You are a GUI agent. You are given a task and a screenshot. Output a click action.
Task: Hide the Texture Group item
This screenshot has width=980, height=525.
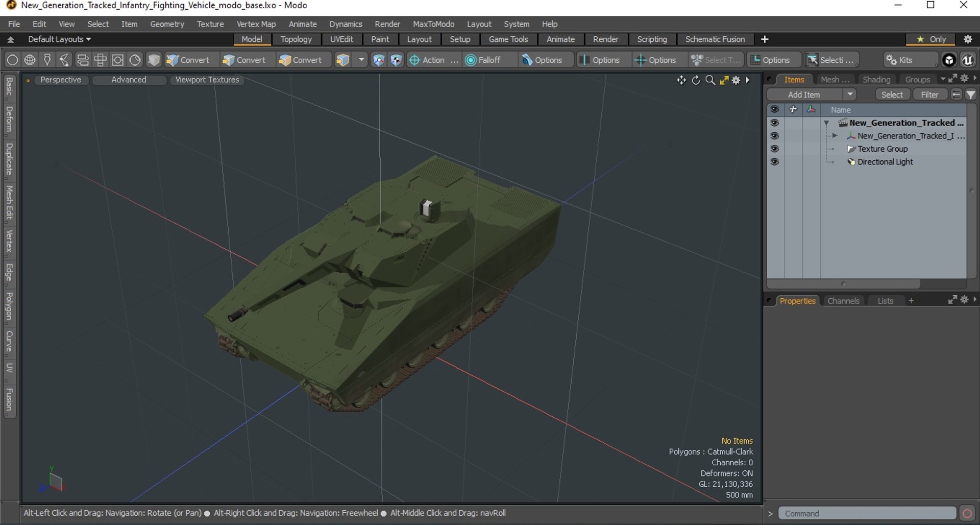click(x=774, y=149)
